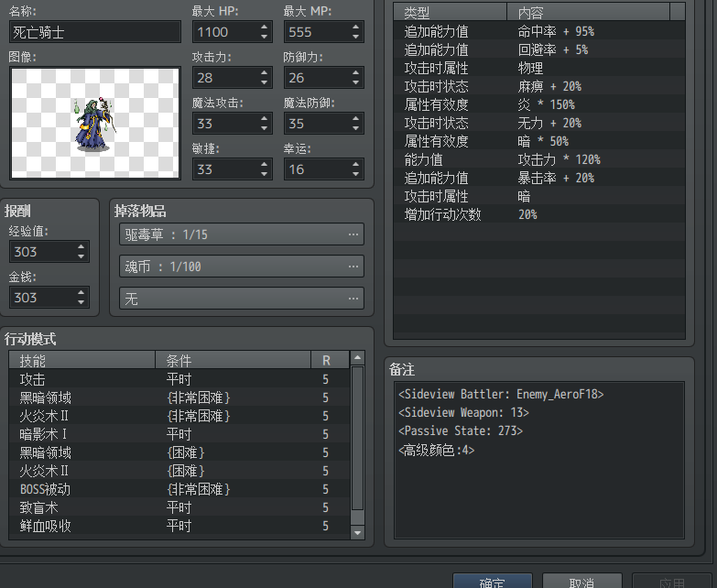Select the 麻痹 + 20% trait row
Image resolution: width=717 pixels, height=588 pixels.
(539, 86)
